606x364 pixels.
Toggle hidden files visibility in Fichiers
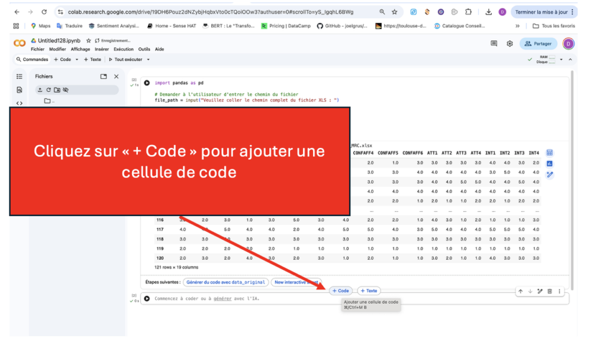[x=66, y=90]
